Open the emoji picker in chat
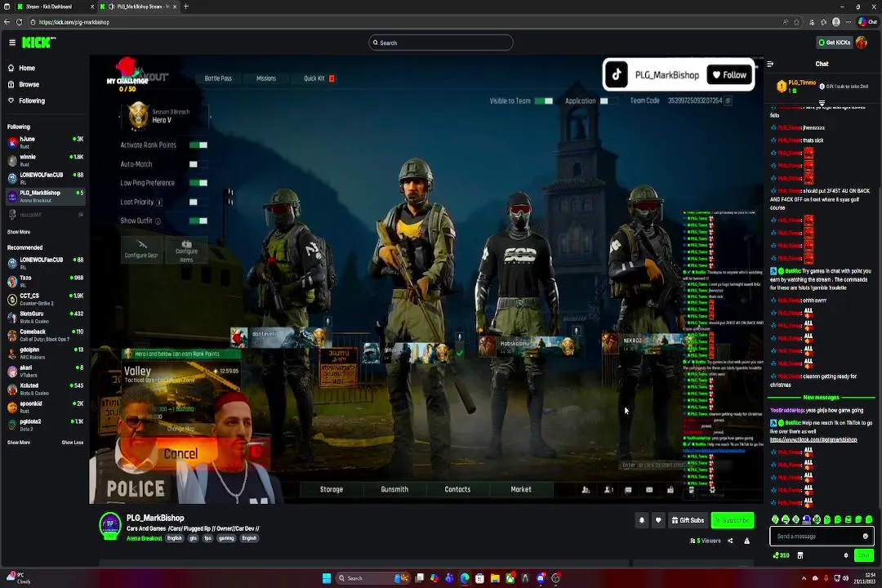Viewport: 882px width, 588px height. [865, 537]
